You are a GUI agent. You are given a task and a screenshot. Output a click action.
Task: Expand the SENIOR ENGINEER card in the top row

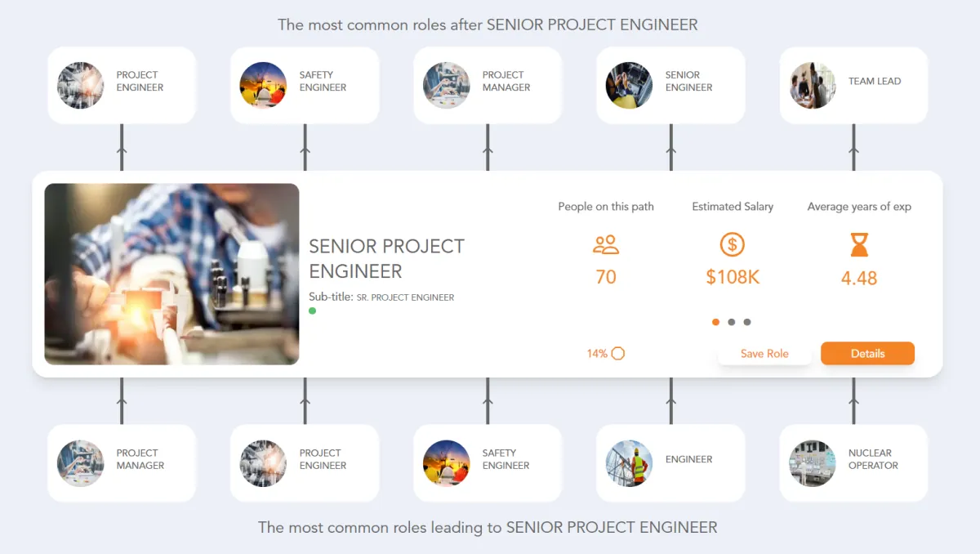[x=670, y=84]
